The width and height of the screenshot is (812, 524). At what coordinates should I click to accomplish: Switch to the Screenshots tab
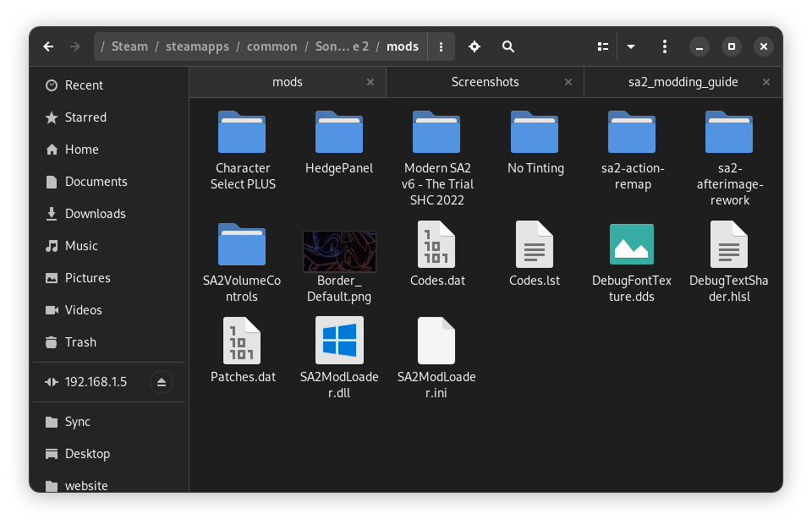pos(486,82)
